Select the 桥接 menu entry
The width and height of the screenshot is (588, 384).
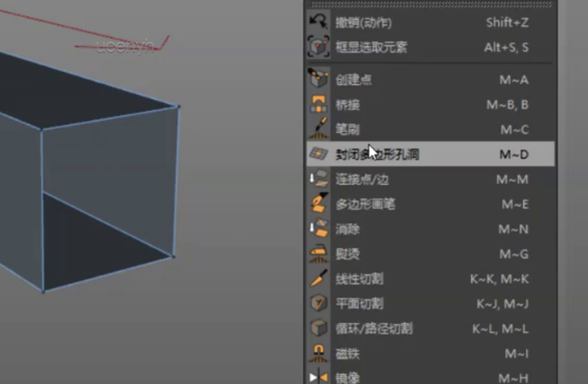point(430,104)
